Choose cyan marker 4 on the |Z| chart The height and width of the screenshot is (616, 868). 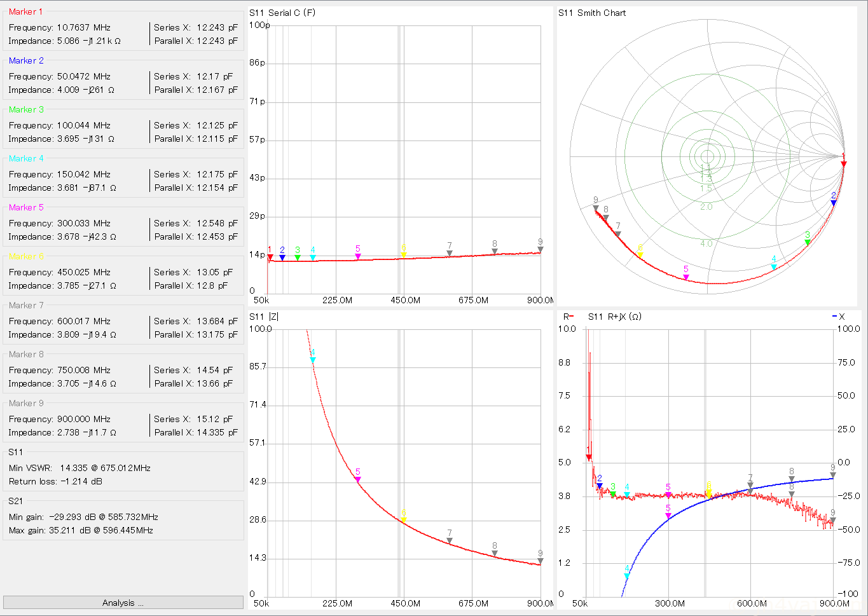(x=313, y=360)
